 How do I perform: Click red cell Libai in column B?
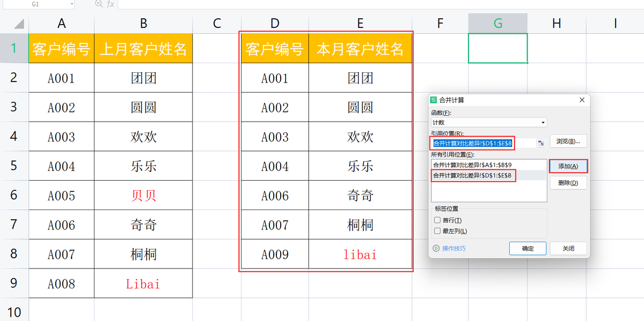143,283
